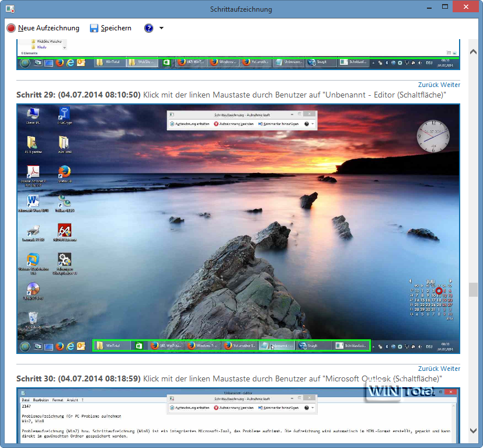
Task: Select the Schritt 30 Editor screenshot
Action: point(238,415)
